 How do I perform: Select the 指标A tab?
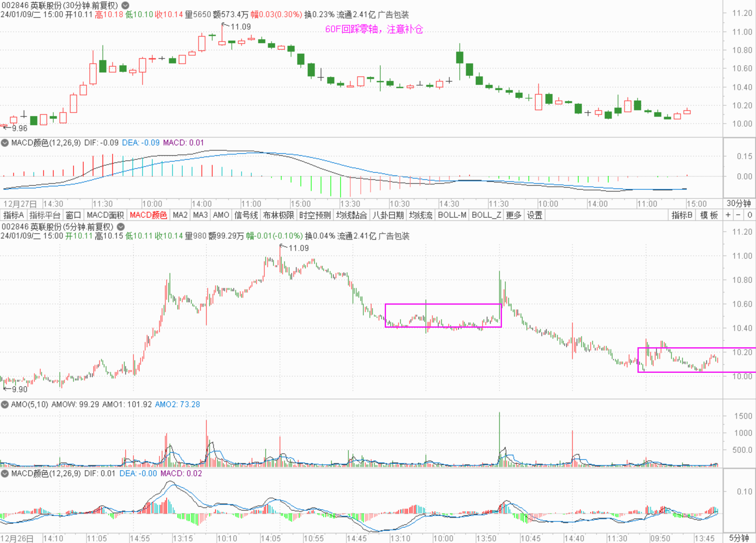coord(13,215)
